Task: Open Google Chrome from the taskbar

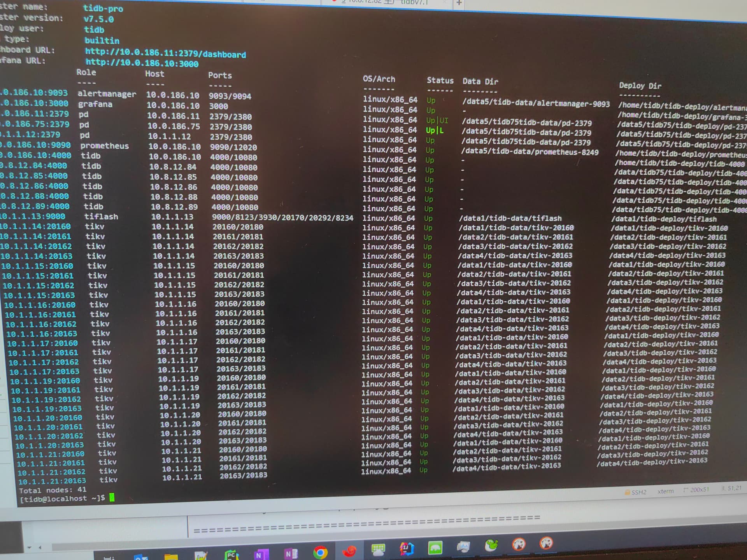Action: (x=320, y=552)
